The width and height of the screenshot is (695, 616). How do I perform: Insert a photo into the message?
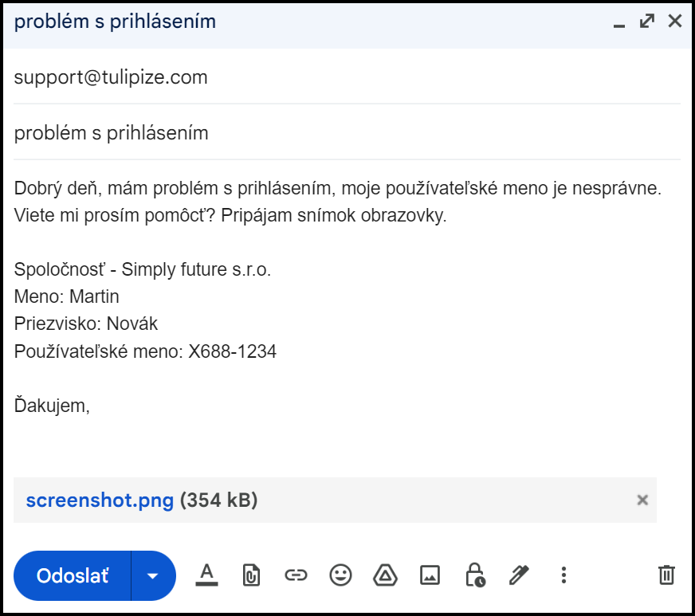[430, 575]
